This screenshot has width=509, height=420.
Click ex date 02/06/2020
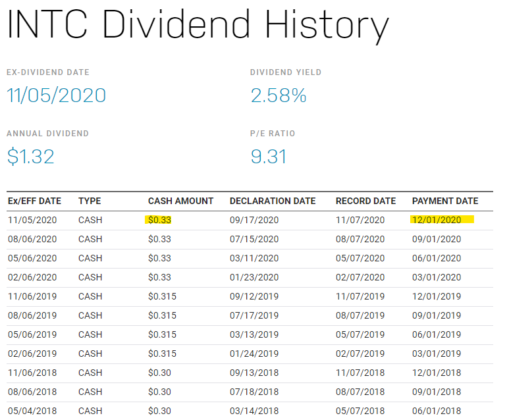pyautogui.click(x=32, y=277)
